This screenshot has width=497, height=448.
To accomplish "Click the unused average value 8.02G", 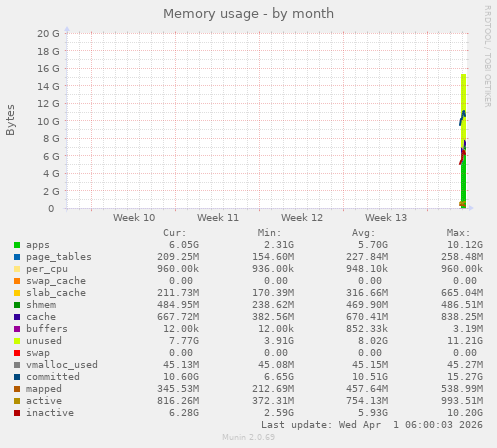I will 373,341.
